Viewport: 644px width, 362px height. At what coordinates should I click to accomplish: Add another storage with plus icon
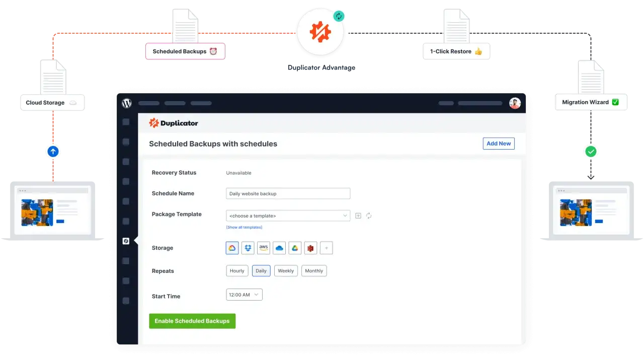click(x=326, y=248)
